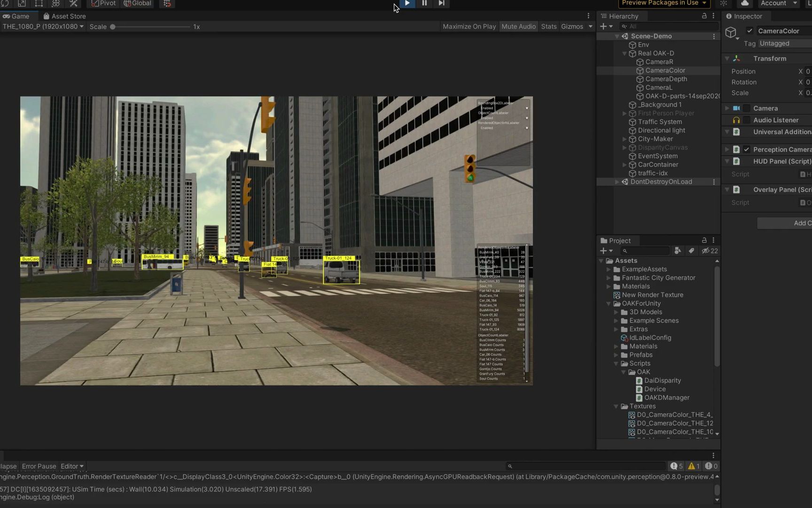This screenshot has height=508, width=812.
Task: Collapse the OAKForUnity assets folder
Action: tap(609, 303)
